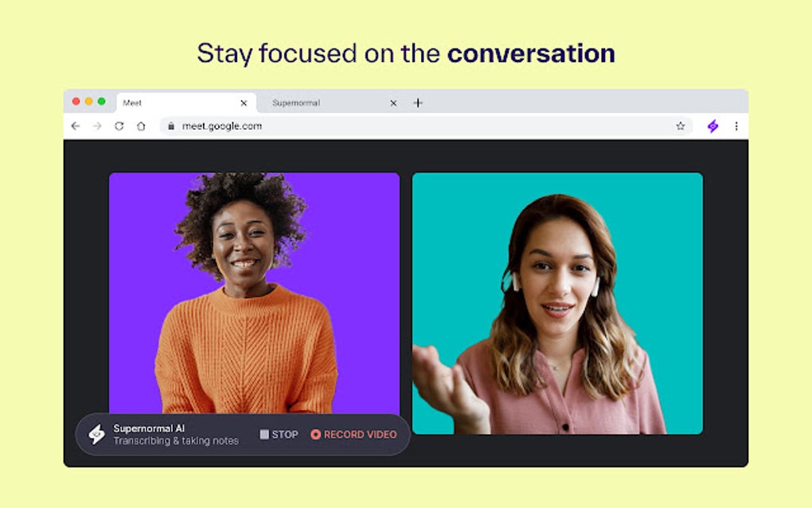The height and width of the screenshot is (508, 812).
Task: Reload the meet.google.com page
Action: [x=117, y=125]
